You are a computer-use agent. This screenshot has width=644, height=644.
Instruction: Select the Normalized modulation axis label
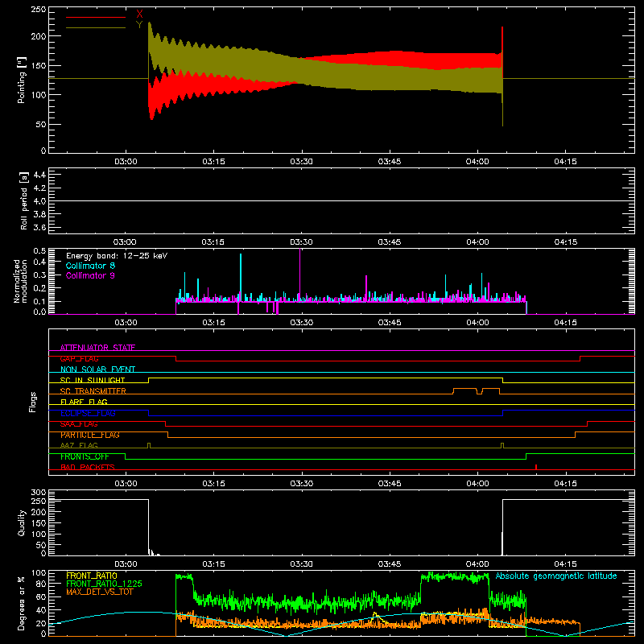coord(20,281)
